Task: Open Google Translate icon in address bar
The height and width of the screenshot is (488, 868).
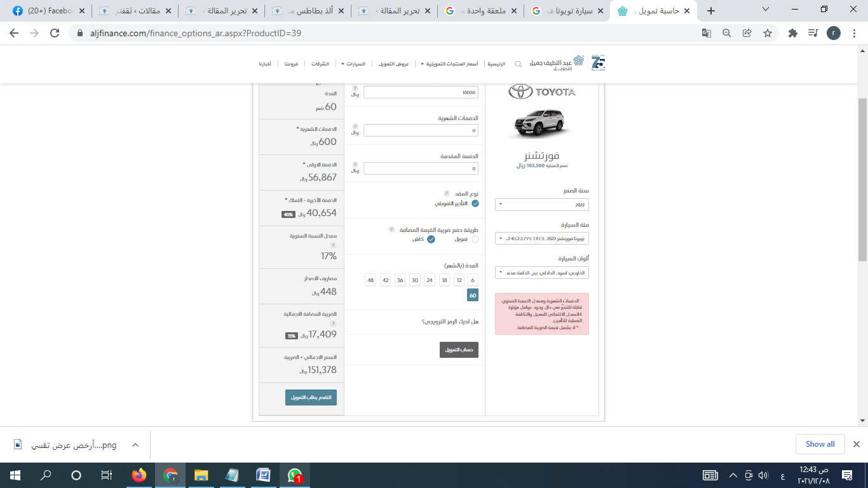Action: [x=707, y=33]
